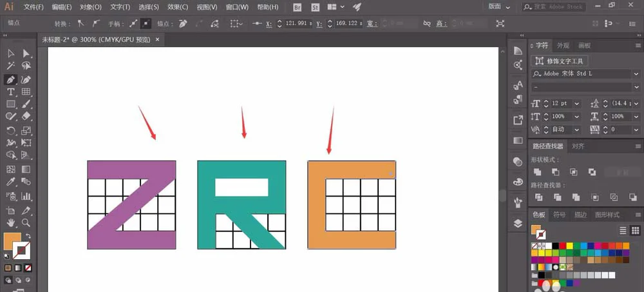
Task: Open the Adobe 宋体 font family dropdown
Action: [636, 73]
